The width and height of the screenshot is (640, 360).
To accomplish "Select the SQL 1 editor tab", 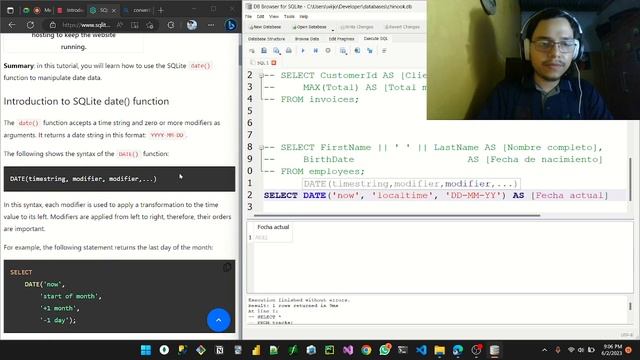I will [262, 62].
